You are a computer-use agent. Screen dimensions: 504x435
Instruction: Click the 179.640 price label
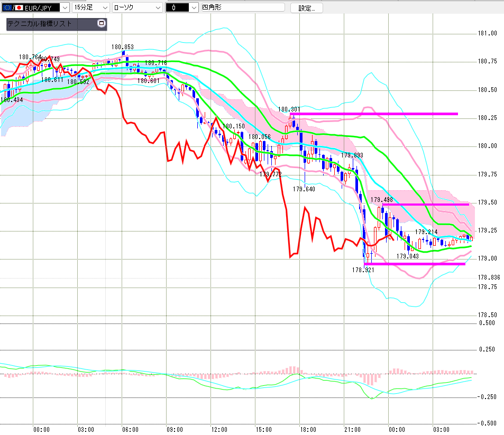pyautogui.click(x=304, y=189)
